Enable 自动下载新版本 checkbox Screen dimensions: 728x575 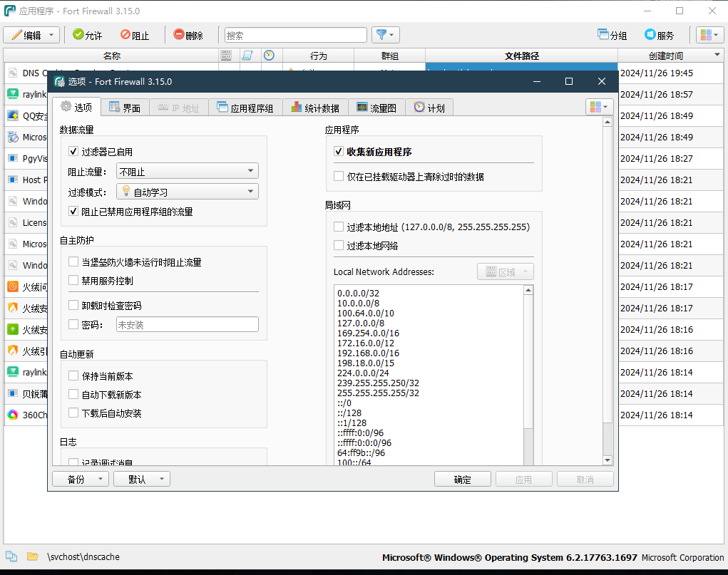click(73, 394)
